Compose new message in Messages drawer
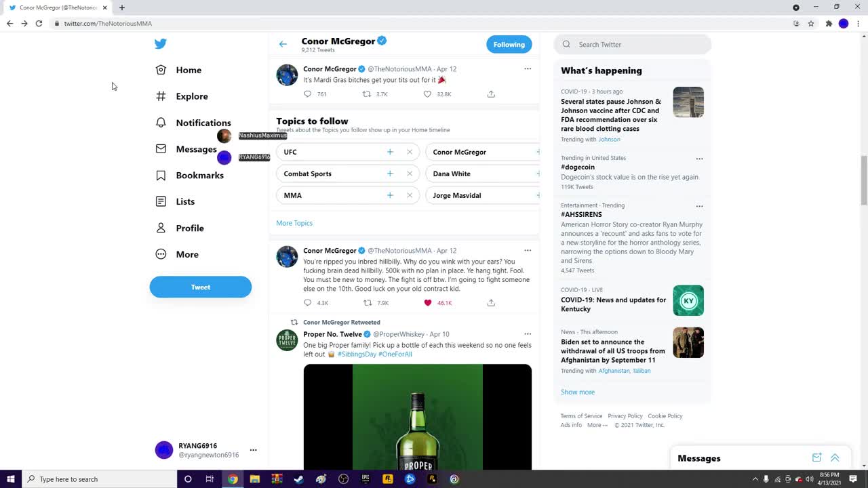 [816, 458]
